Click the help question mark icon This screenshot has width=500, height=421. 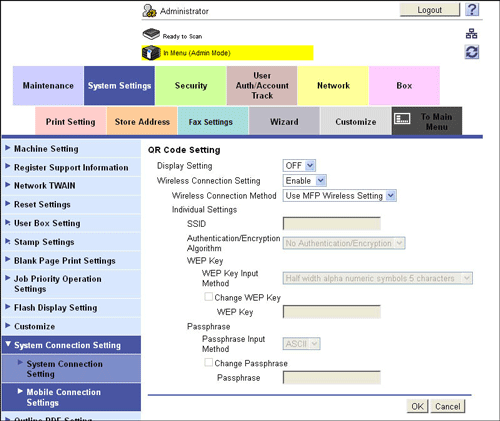472,10
